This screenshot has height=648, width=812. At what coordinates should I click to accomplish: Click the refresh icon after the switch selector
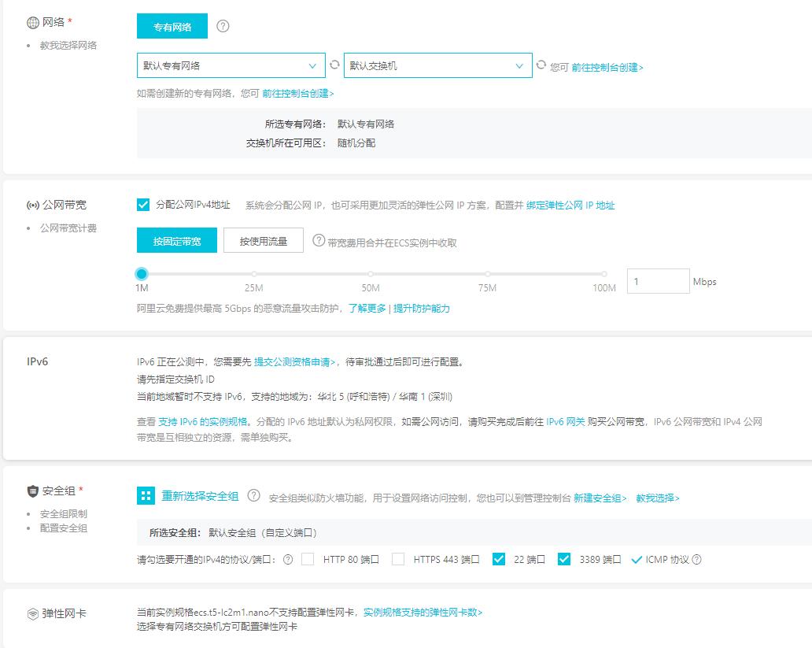point(541,66)
